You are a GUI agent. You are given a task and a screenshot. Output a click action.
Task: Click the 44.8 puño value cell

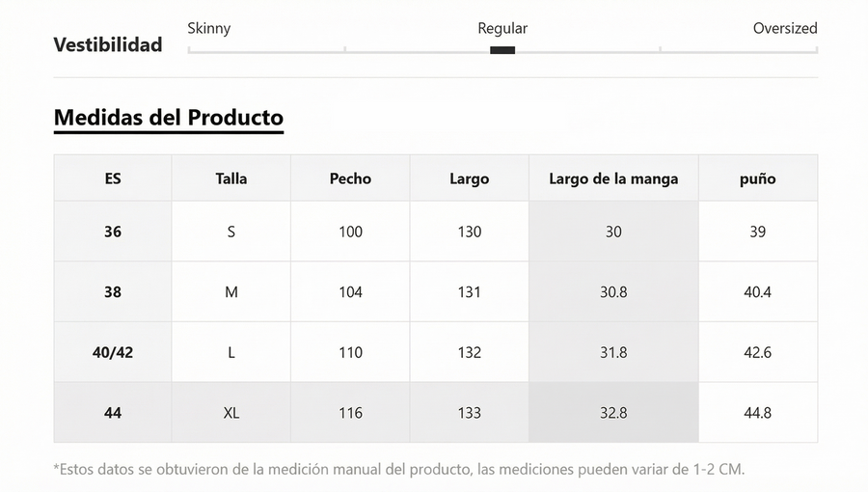[757, 413]
